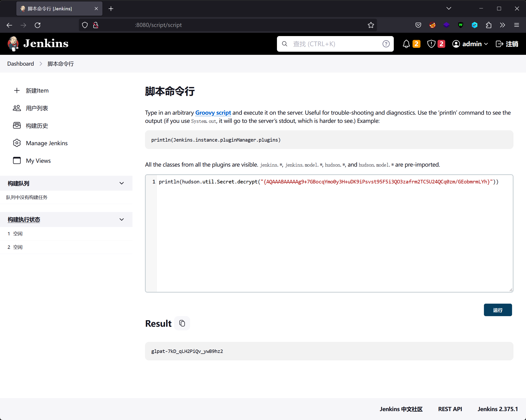Open the security warnings shield icon
Screen dimensions: 526x420
click(431, 44)
